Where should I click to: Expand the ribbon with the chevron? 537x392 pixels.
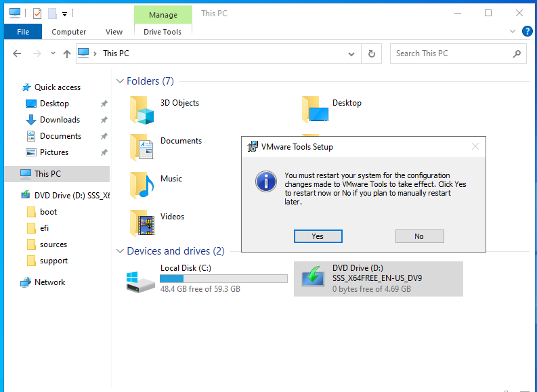pos(513,31)
